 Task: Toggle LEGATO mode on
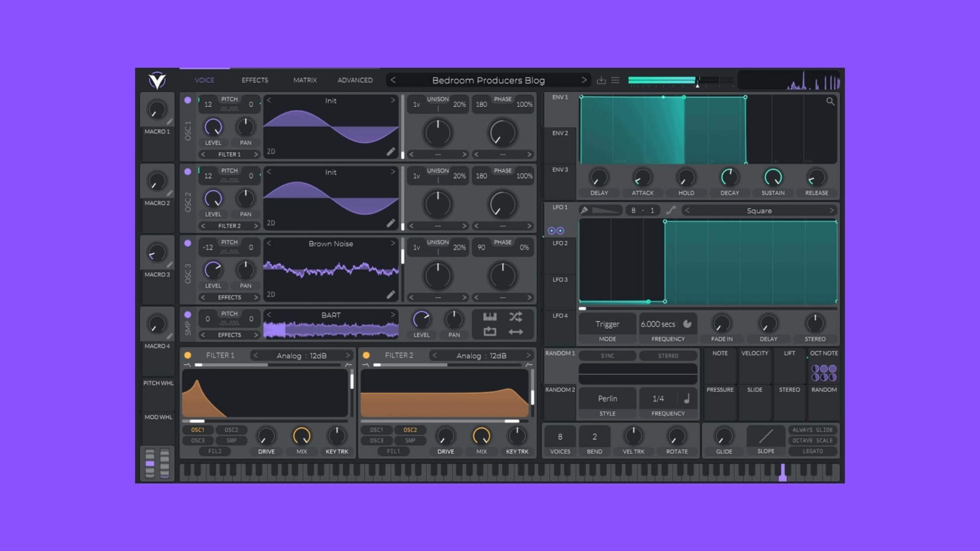(812, 451)
